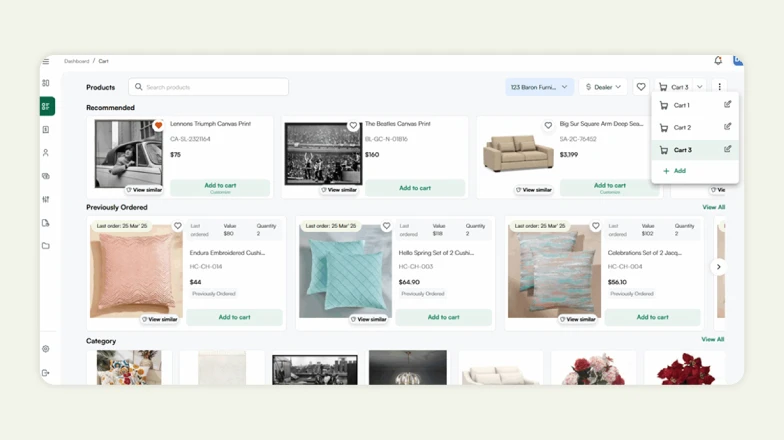
Task: Open the Beatles concert print thumbnail
Action: pyautogui.click(x=323, y=154)
